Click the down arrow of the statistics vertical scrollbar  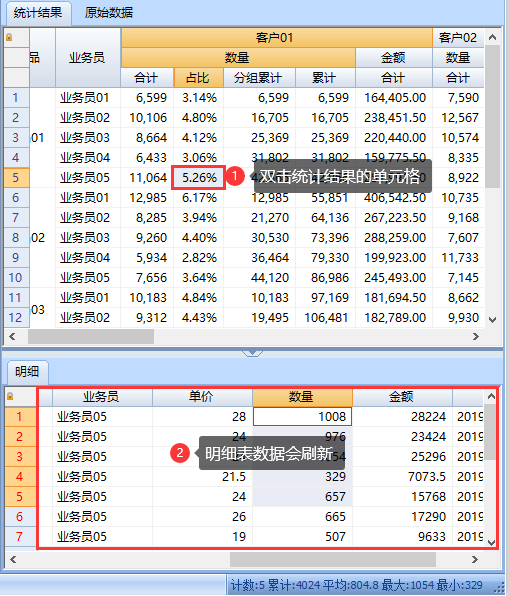[493, 320]
